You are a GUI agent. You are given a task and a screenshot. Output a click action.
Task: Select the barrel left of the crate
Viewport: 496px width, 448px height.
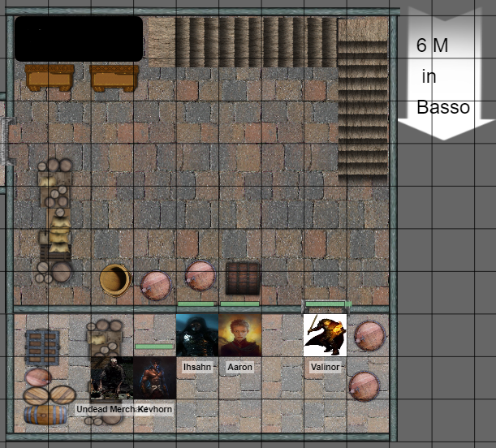tap(201, 276)
